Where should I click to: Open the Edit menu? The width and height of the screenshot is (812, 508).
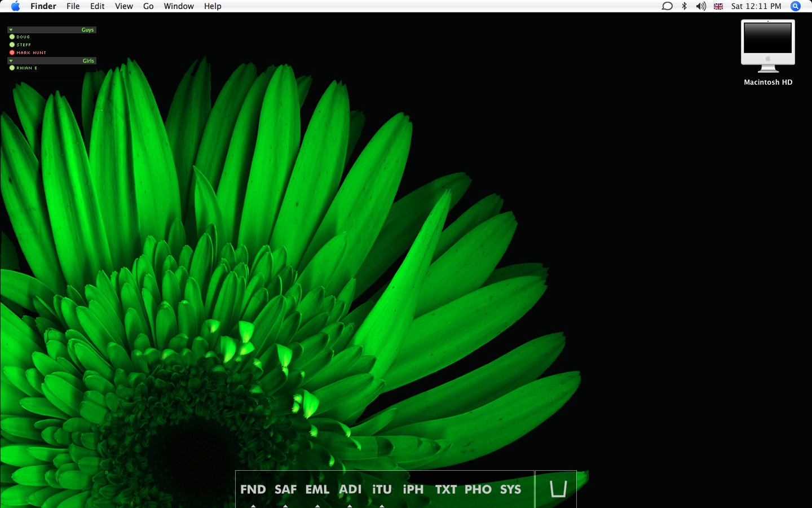point(98,6)
